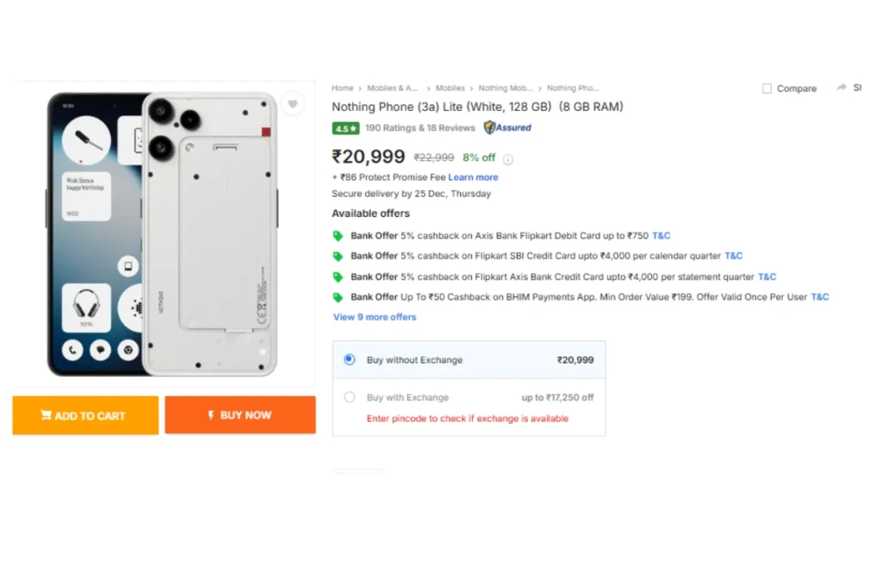Click the share arrow icon

tap(841, 88)
